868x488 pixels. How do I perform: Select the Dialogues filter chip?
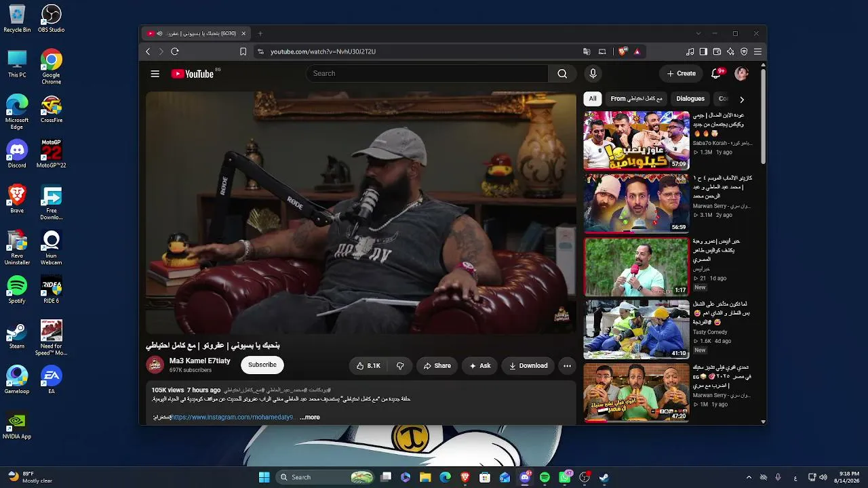click(690, 99)
